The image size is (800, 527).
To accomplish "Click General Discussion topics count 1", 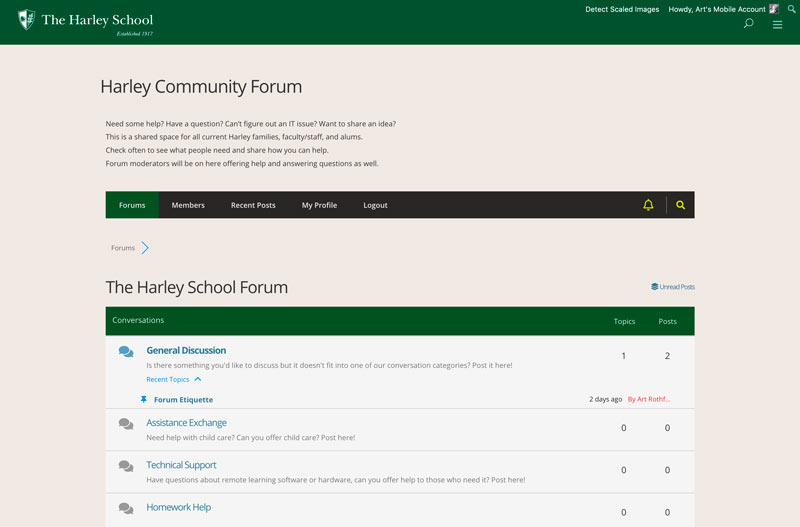I will 623,356.
